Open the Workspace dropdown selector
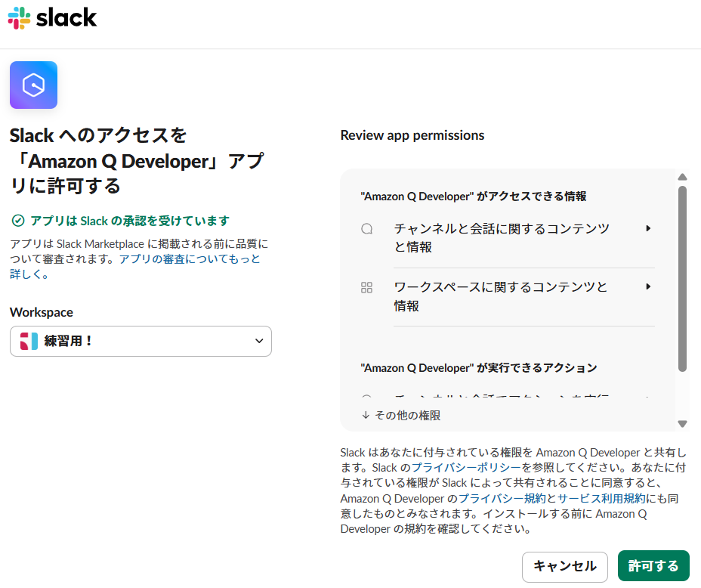 pos(141,341)
